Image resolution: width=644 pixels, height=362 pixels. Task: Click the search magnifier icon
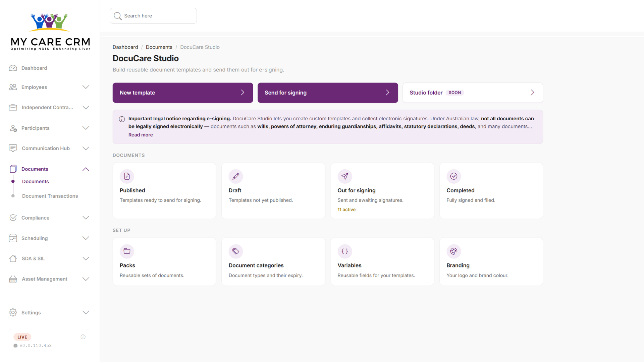118,16
